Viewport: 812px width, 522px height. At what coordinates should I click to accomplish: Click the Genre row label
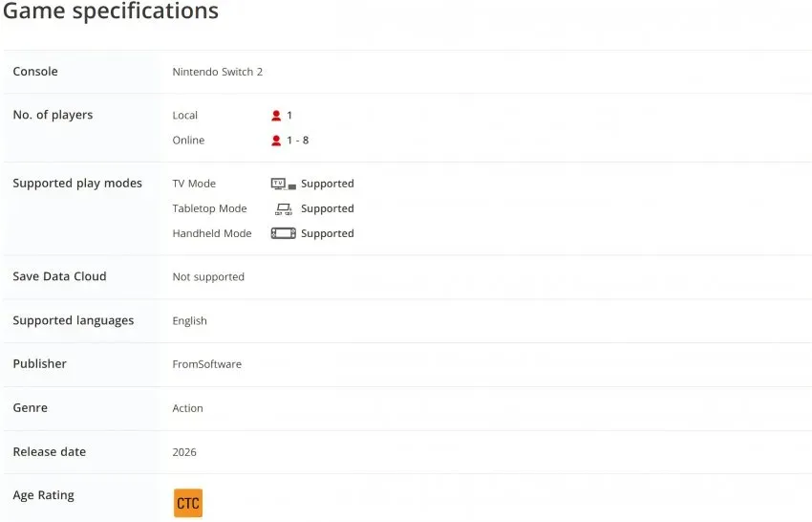[x=30, y=408]
